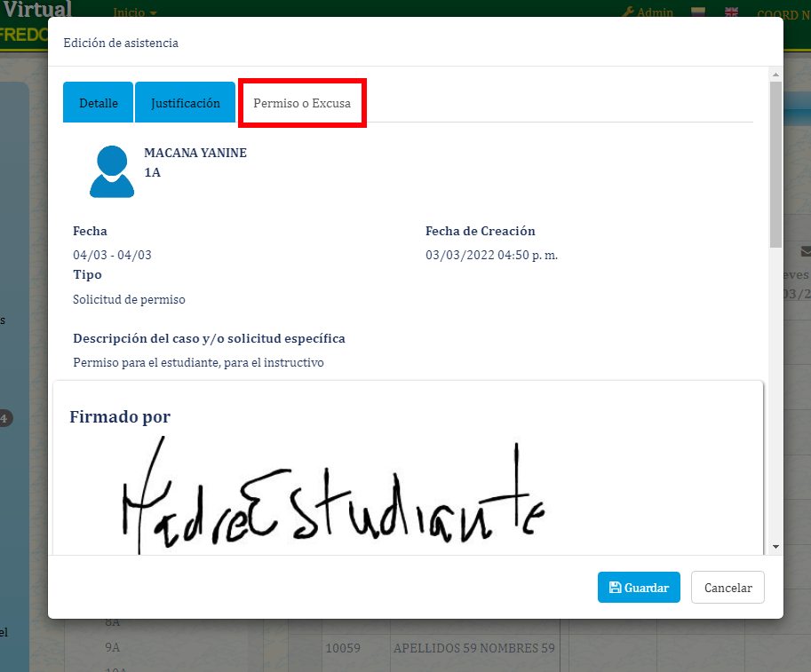The image size is (811, 672).
Task: Click the Solicitud de permiso text
Action: click(x=129, y=299)
